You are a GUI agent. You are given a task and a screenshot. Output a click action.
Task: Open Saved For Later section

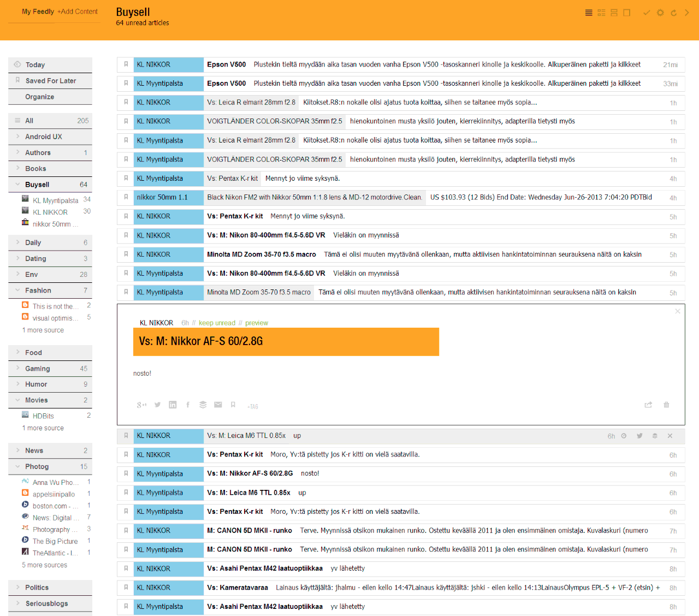[50, 81]
